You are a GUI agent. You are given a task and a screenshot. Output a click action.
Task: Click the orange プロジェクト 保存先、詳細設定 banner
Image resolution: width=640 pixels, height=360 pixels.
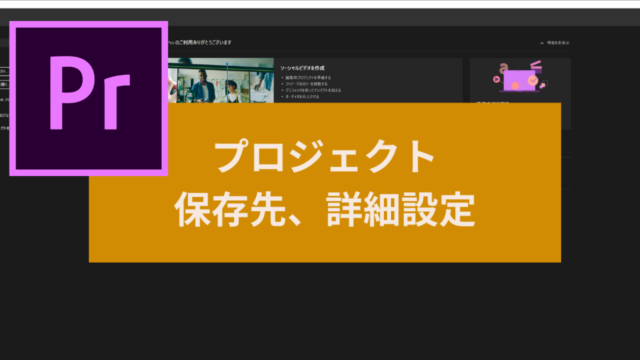click(x=325, y=182)
